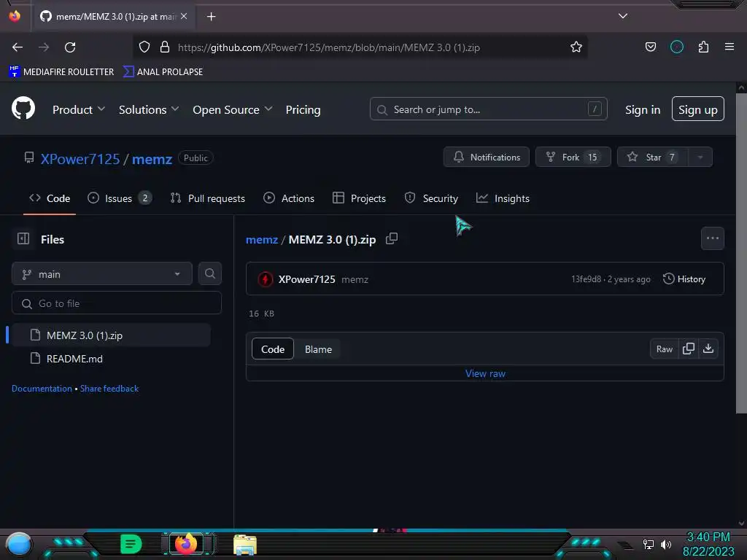Open File Explorer from the taskbar

(x=245, y=545)
